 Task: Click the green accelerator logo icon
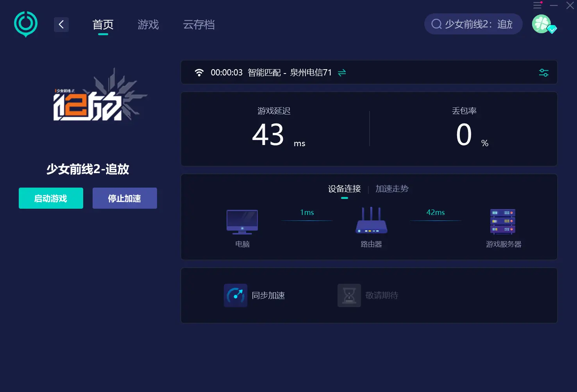coord(26,24)
